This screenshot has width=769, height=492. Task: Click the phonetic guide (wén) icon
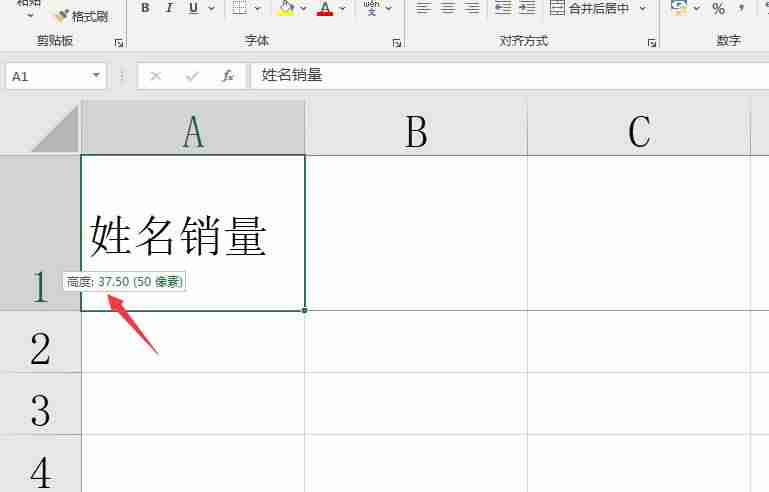371,8
